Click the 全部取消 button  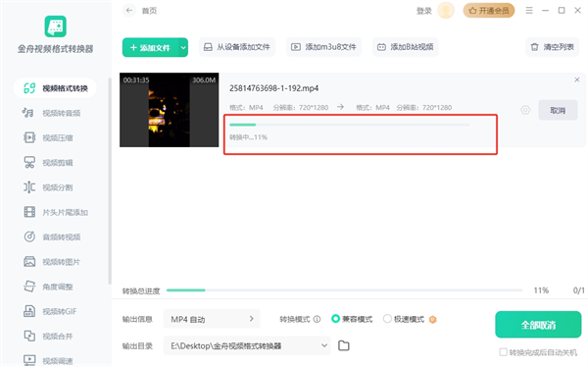(x=538, y=325)
